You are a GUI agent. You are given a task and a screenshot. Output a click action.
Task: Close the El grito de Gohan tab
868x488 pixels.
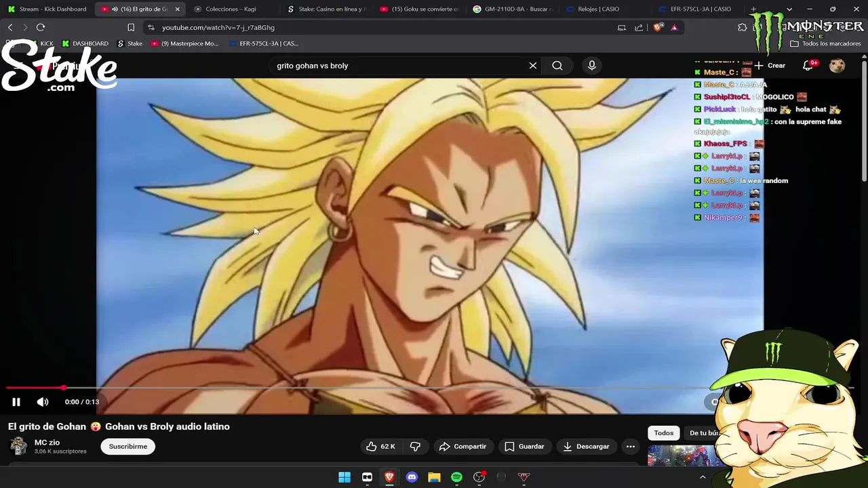click(x=177, y=9)
